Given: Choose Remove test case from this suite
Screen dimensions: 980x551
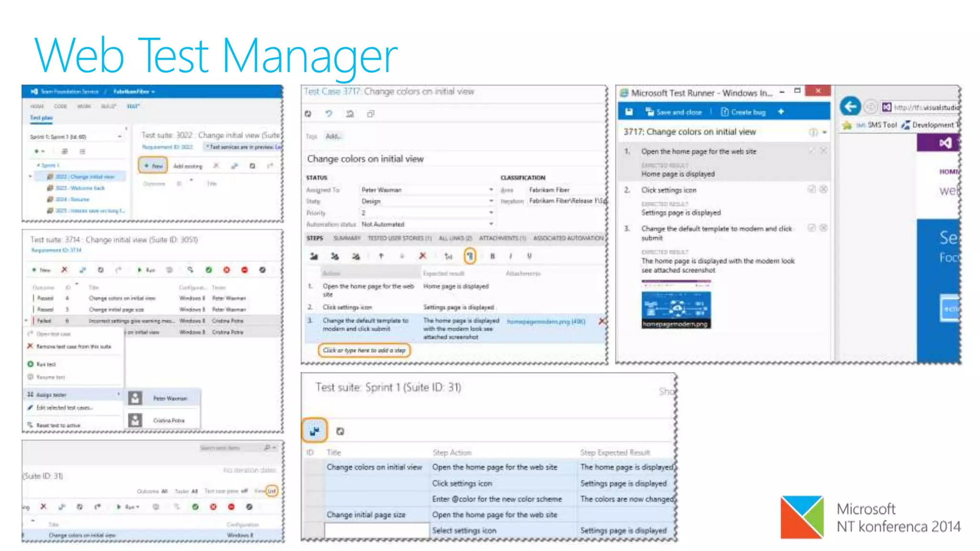Looking at the screenshot, I should pos(74,346).
